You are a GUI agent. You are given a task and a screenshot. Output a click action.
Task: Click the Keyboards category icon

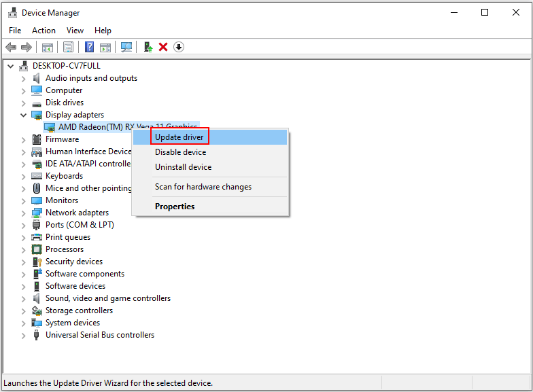coord(37,176)
